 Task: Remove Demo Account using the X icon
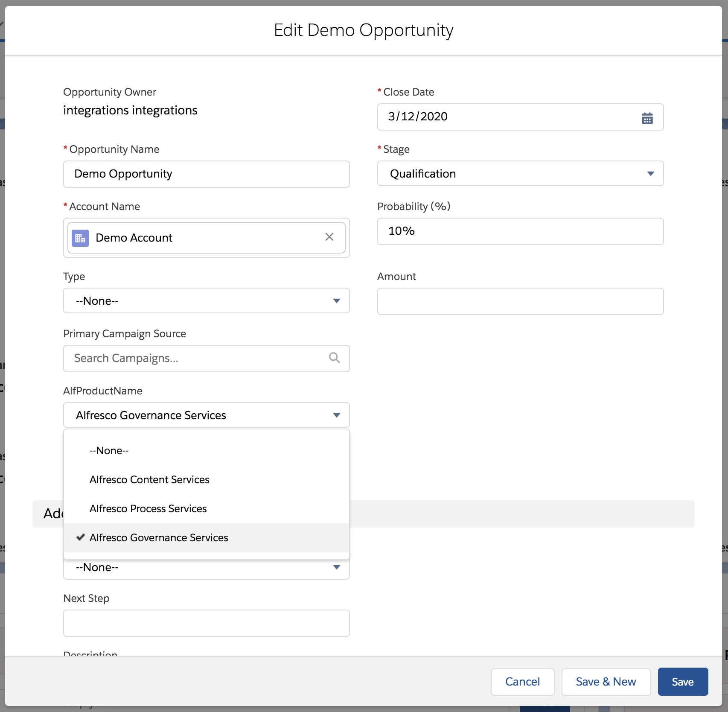[x=329, y=237]
